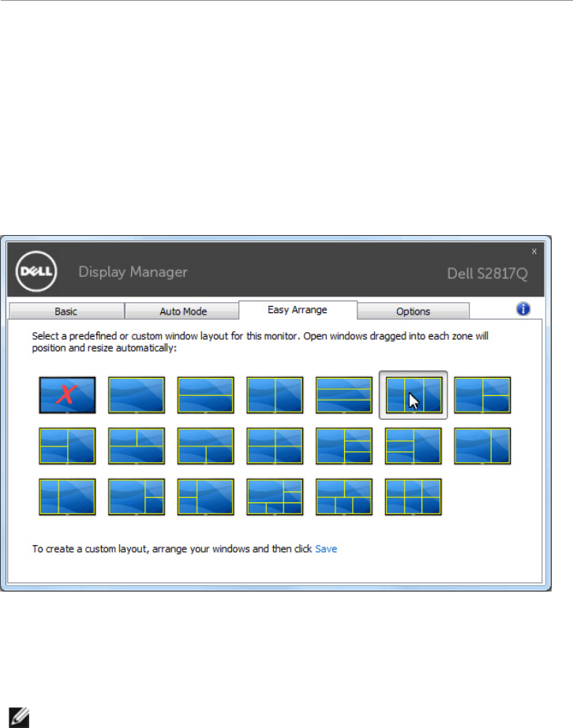Pick three stacked left zones with right half
Screen dimensions: 573x728
coord(413,446)
